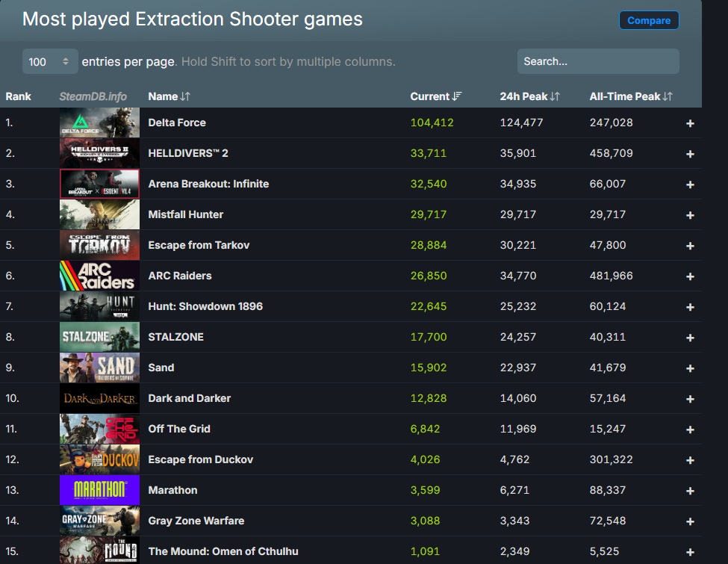Click the Sand thumbnail image
The height and width of the screenshot is (564, 728).
click(x=99, y=368)
